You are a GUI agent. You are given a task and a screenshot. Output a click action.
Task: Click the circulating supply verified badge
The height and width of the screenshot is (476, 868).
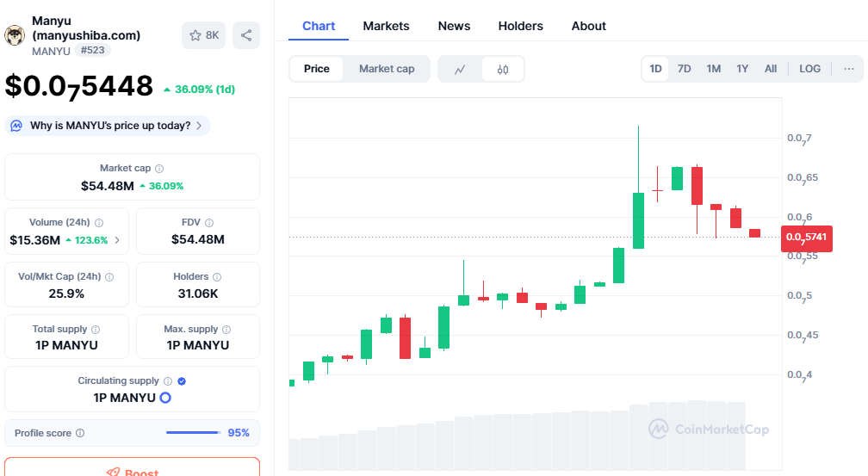point(182,381)
